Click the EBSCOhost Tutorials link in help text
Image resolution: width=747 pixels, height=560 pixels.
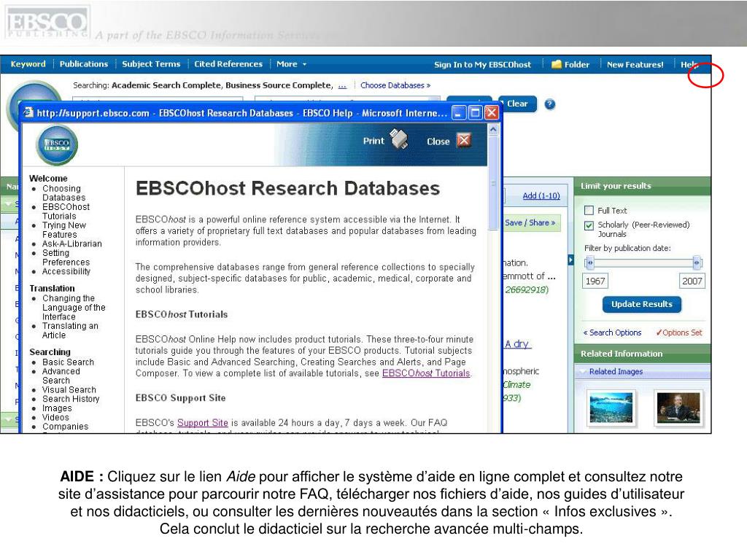pyautogui.click(x=426, y=373)
